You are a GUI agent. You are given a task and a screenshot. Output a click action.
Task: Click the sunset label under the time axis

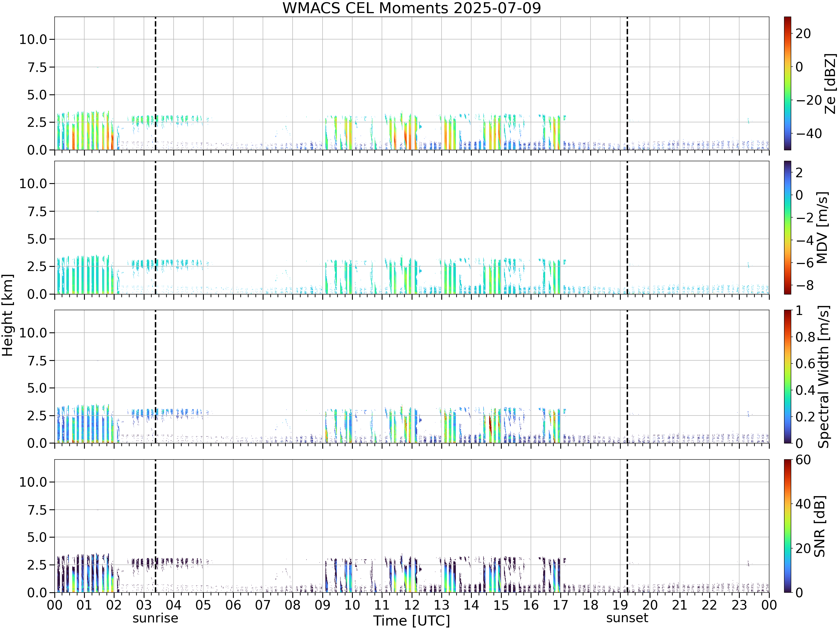tap(627, 618)
